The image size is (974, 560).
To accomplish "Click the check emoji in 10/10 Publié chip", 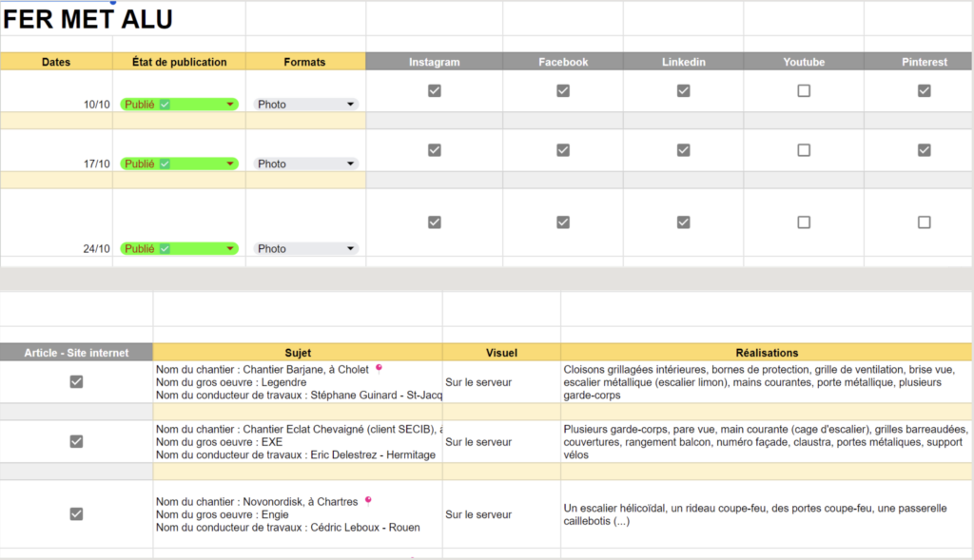I will tap(165, 105).
